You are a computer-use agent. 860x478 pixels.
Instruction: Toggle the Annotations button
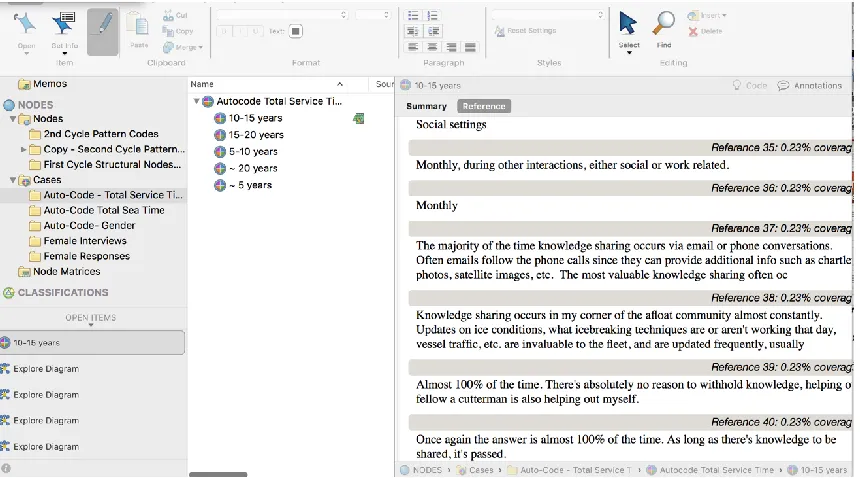(810, 86)
